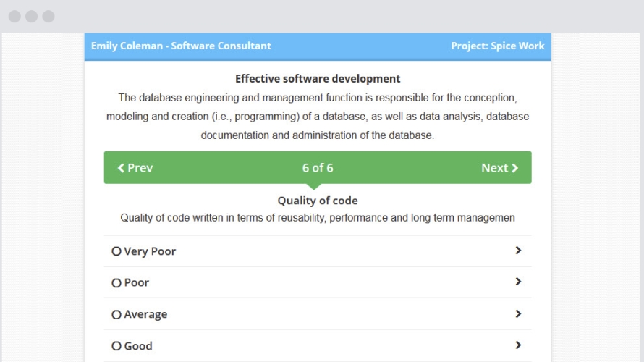The height and width of the screenshot is (362, 644).
Task: Go back with the Prev button
Action: click(x=135, y=168)
